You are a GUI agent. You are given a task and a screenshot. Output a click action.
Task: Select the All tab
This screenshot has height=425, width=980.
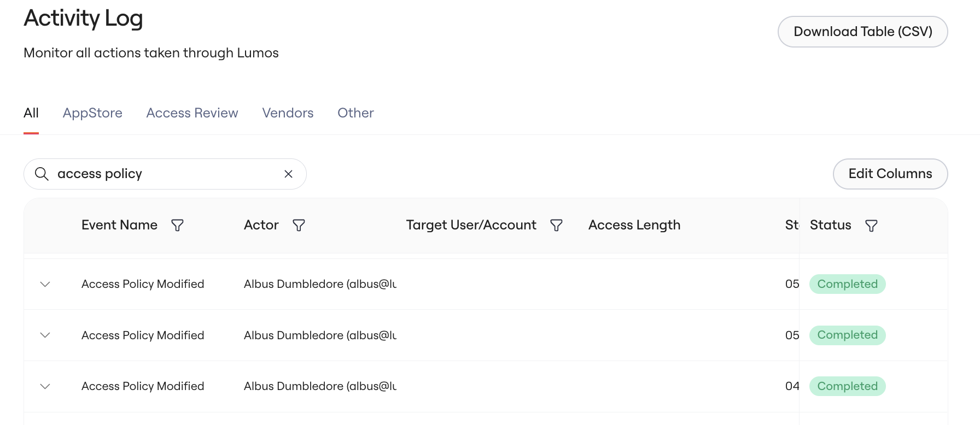tap(31, 113)
